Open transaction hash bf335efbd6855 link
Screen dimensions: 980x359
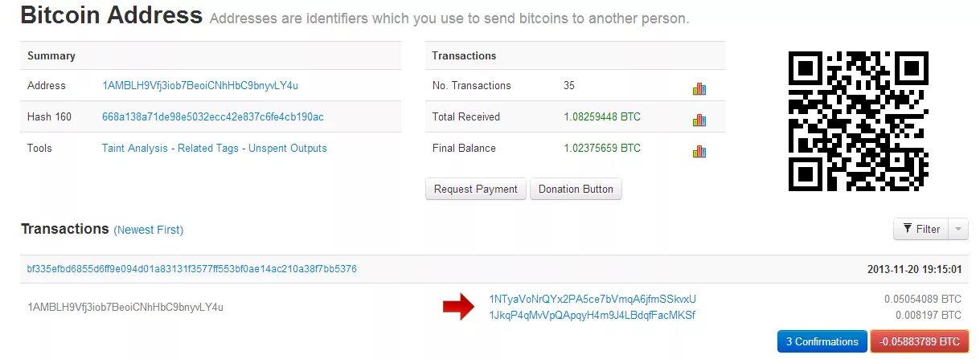point(192,269)
